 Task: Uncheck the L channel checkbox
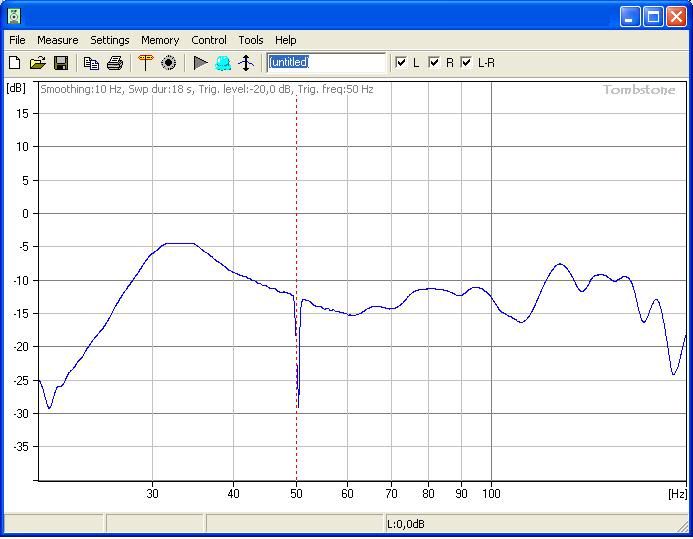click(x=401, y=62)
